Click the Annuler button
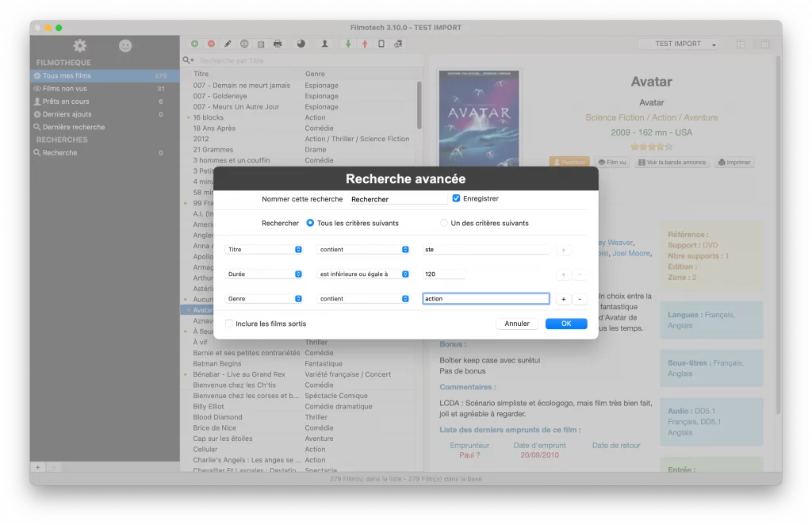 [517, 324]
